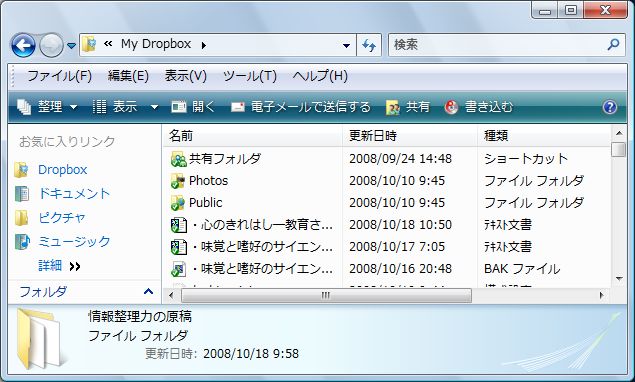The image size is (635, 382).
Task: Expand the breadcrumb arrow after My Dropbox
Action: click(x=204, y=45)
